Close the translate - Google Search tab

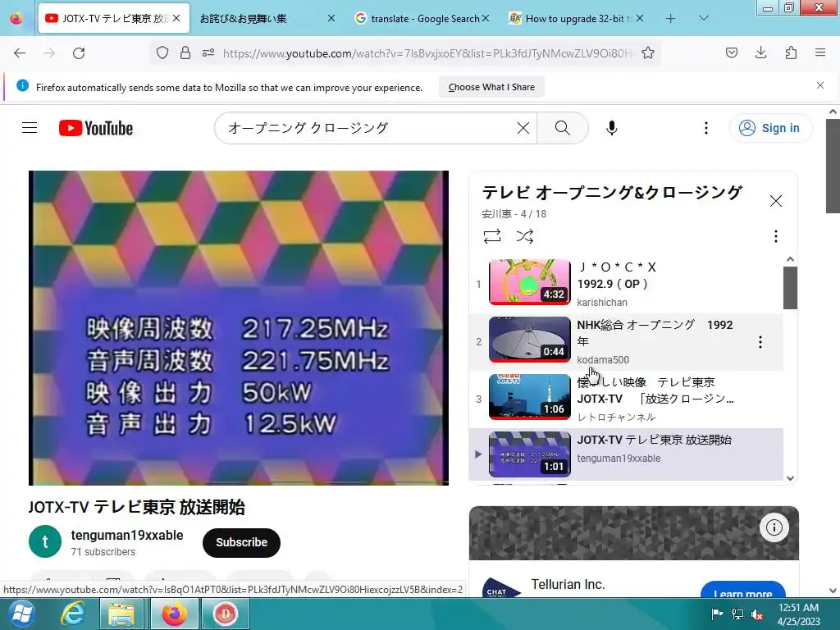coord(486,18)
